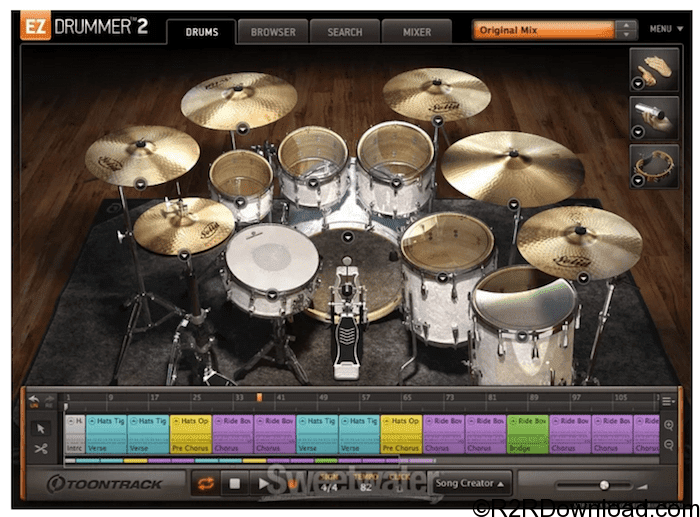The height and width of the screenshot is (517, 700).
Task: Open the large ride cymbal options arrow
Action: pos(514,204)
